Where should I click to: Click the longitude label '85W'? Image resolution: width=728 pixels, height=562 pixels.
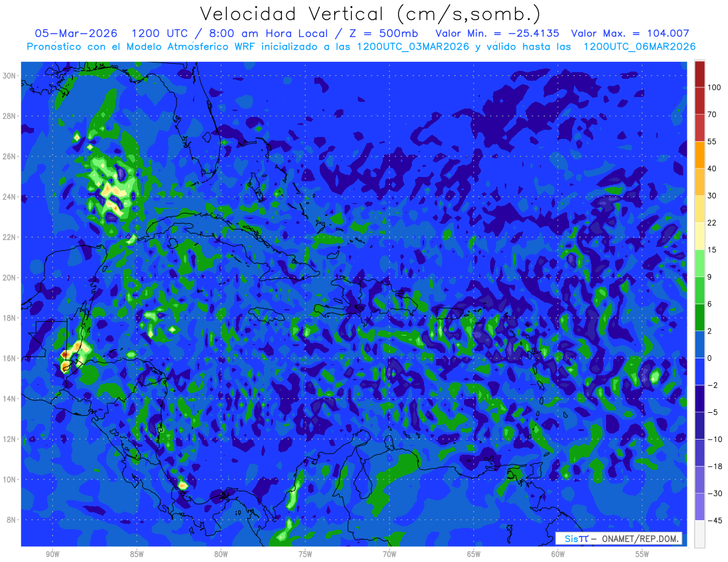click(136, 554)
